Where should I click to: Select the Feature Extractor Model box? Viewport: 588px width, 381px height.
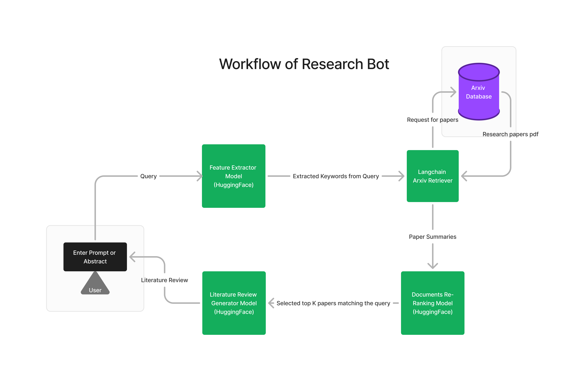pos(234,176)
